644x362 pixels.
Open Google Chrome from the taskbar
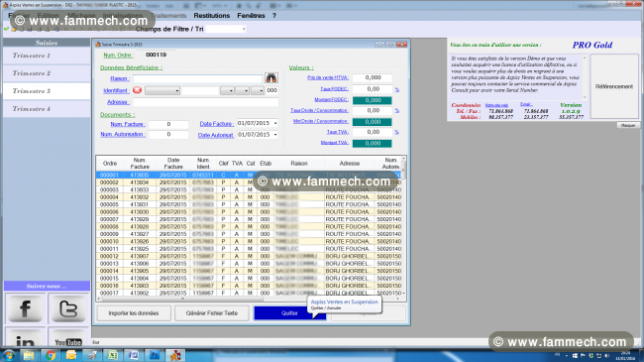click(x=51, y=355)
